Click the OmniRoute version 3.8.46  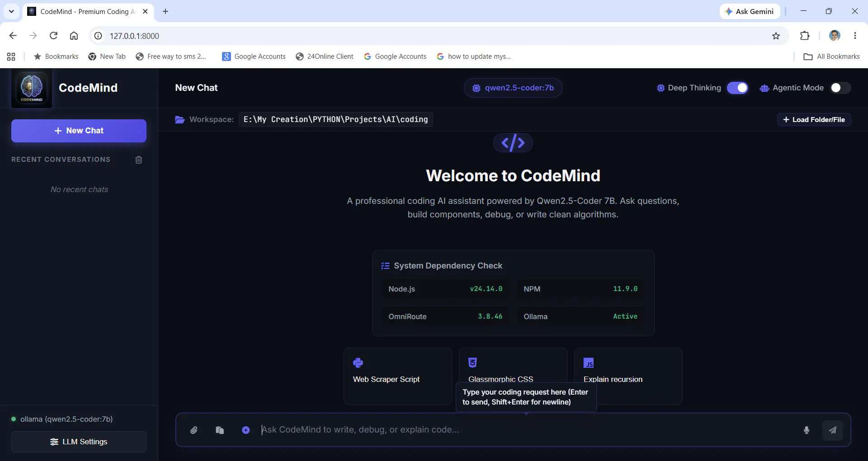click(x=490, y=316)
